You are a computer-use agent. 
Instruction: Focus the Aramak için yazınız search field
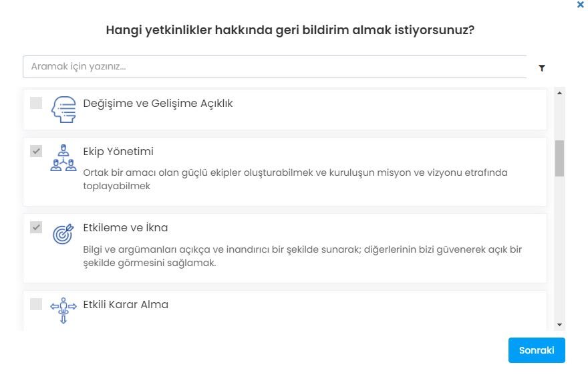274,67
